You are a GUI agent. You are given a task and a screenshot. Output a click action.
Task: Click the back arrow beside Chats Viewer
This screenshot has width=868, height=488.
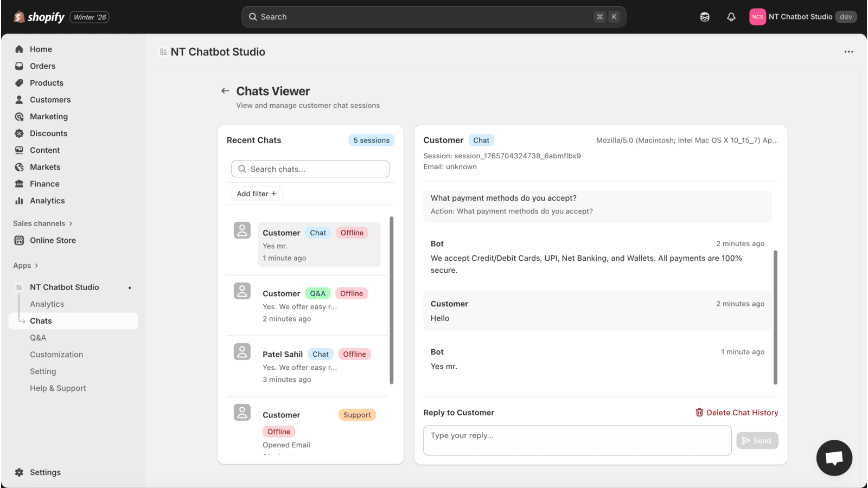[x=225, y=91]
